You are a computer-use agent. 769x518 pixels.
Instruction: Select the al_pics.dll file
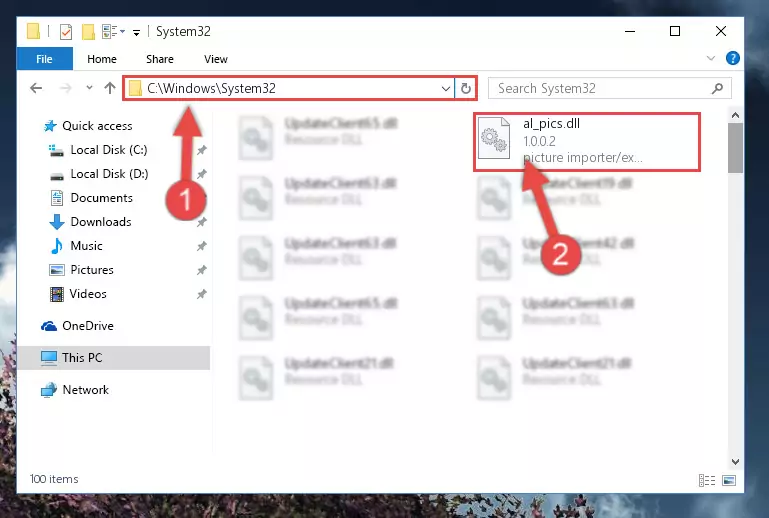(x=587, y=142)
